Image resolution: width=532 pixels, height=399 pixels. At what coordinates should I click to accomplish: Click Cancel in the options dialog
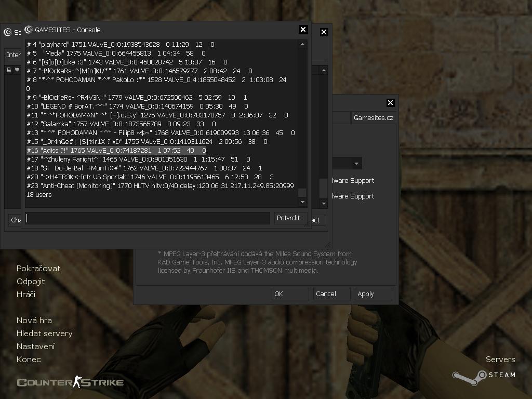click(x=331, y=294)
